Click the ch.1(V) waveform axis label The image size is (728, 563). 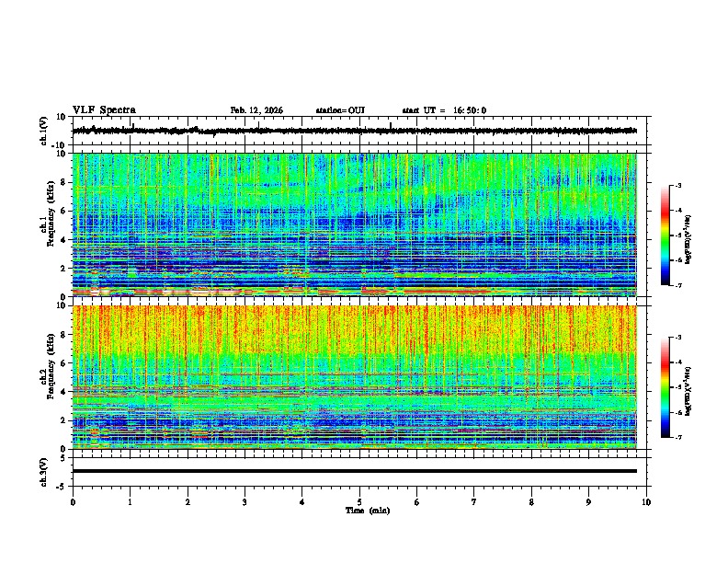[x=44, y=131]
